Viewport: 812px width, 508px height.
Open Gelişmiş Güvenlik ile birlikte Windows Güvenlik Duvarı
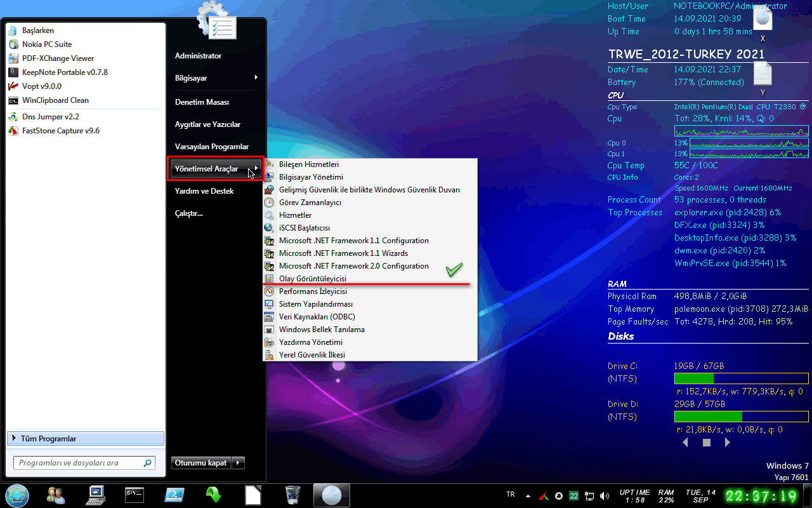click(370, 190)
